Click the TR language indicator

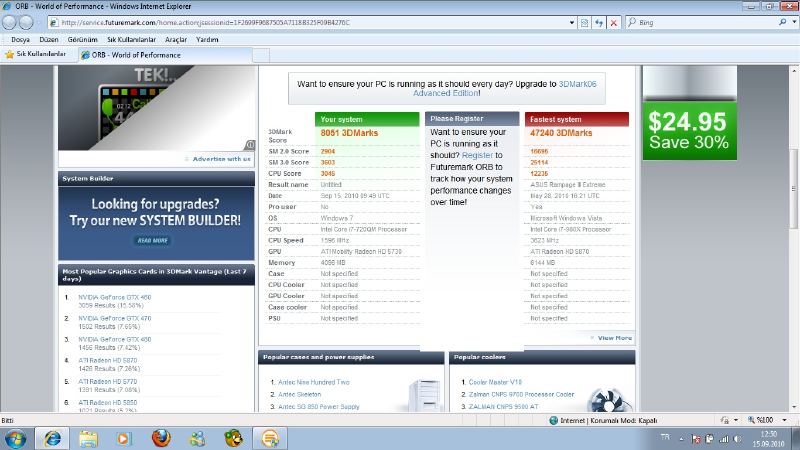665,438
